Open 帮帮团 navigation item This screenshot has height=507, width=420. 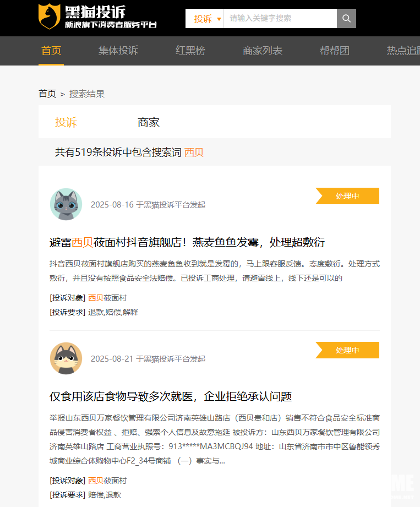coord(335,51)
